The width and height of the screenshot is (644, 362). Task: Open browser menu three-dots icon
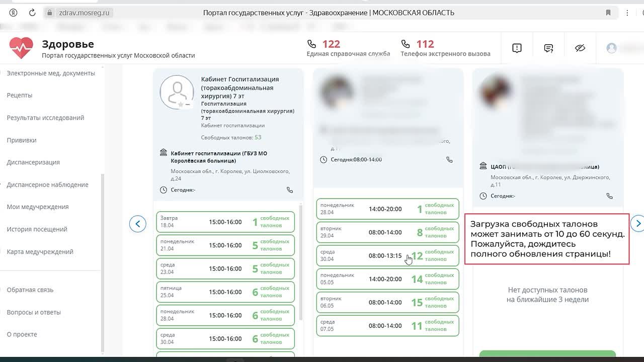(x=627, y=13)
